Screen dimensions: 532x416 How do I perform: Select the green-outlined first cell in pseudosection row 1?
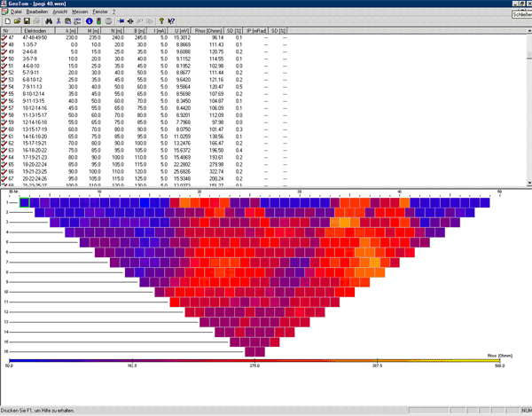tap(24, 203)
